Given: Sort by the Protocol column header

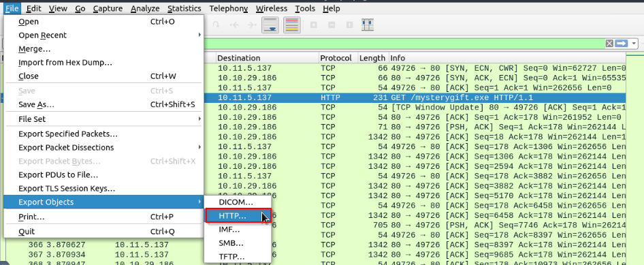Looking at the screenshot, I should [x=338, y=58].
